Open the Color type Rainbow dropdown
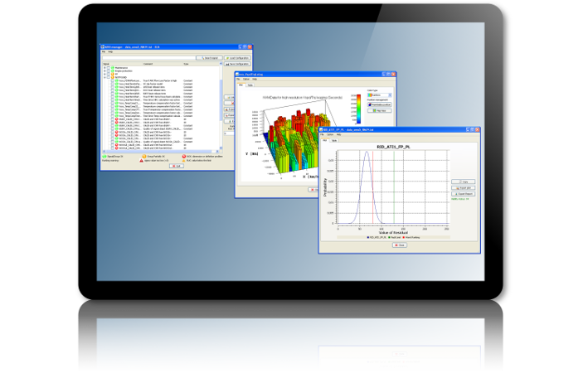 (379, 94)
